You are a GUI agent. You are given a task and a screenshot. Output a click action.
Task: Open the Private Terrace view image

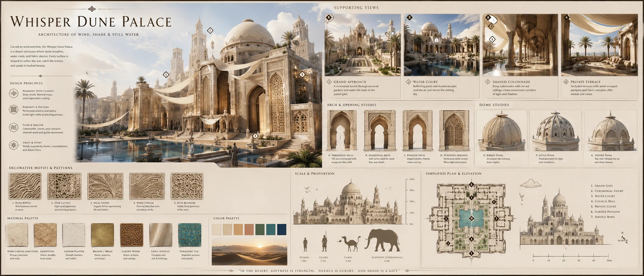pyautogui.click(x=599, y=45)
